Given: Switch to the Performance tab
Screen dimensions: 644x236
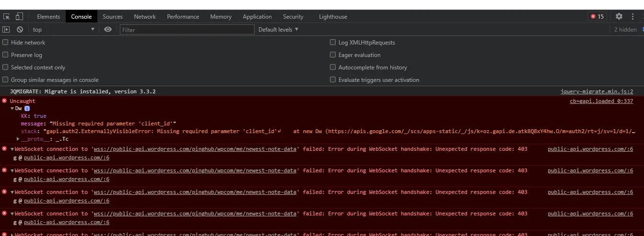Looking at the screenshot, I should [x=183, y=16].
